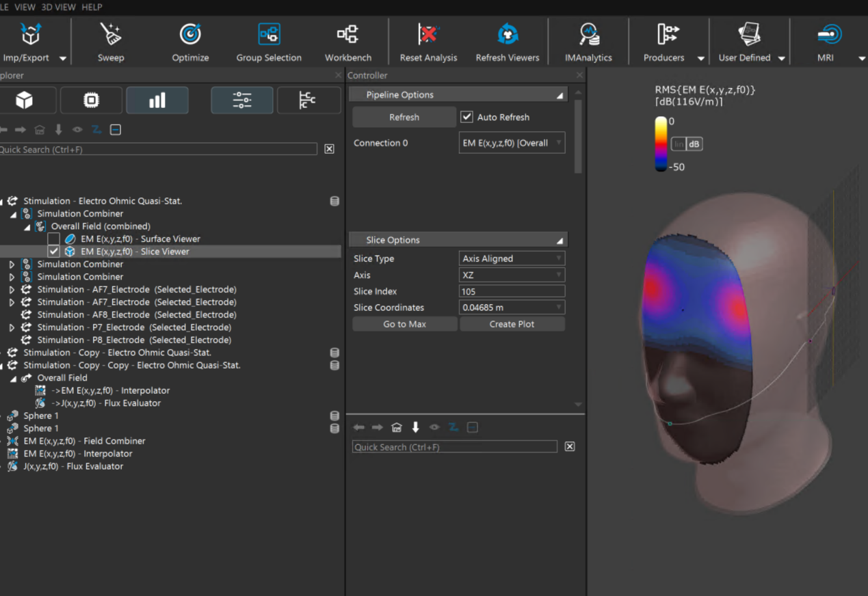
Task: Expand the AF7_Electrode stimulation tree node
Action: (12, 290)
